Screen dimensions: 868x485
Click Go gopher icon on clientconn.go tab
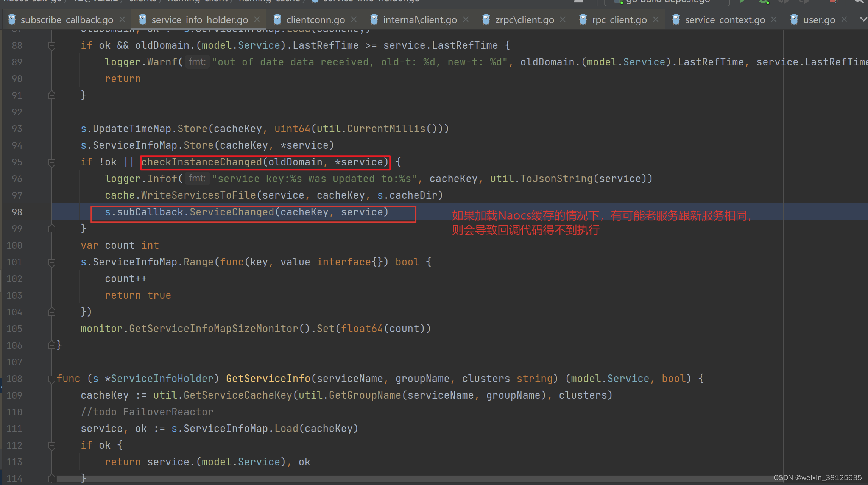pyautogui.click(x=277, y=19)
